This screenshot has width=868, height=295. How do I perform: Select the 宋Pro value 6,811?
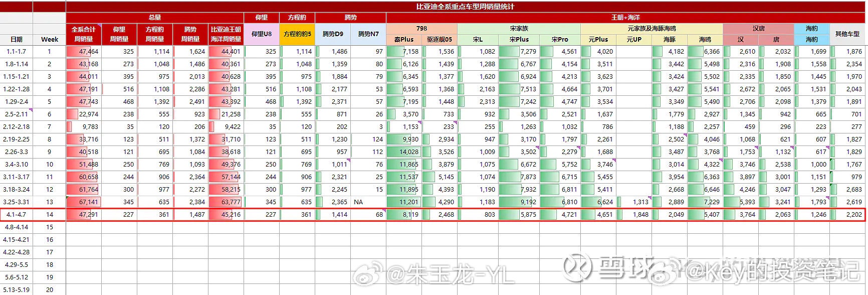[560, 189]
